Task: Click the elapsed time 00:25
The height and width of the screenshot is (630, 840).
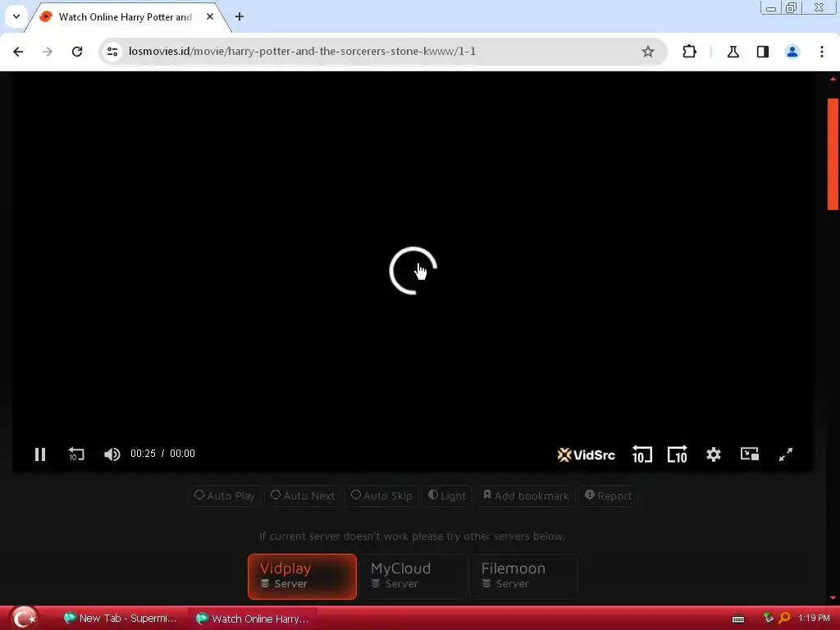Action: 143,454
